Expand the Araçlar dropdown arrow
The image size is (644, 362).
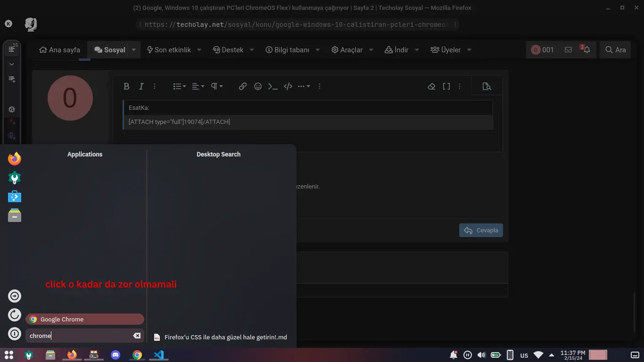pyautogui.click(x=371, y=49)
